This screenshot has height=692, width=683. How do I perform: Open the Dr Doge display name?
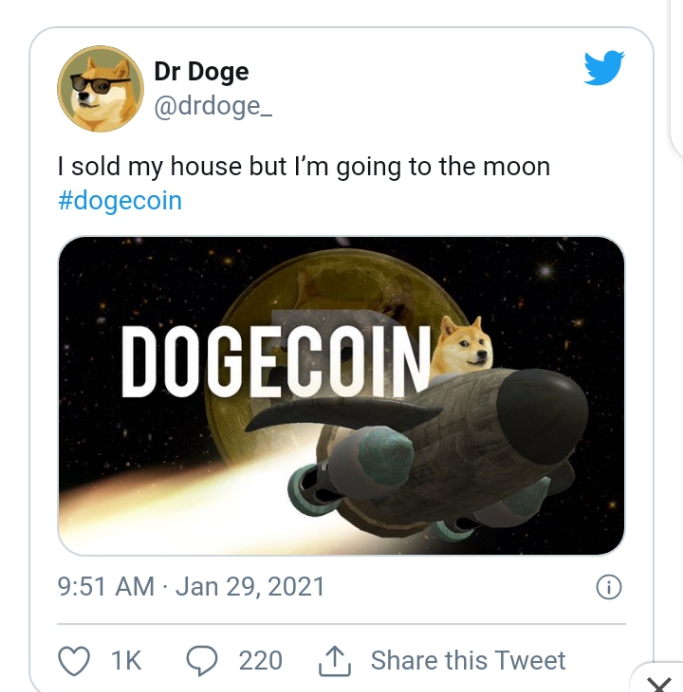click(201, 71)
